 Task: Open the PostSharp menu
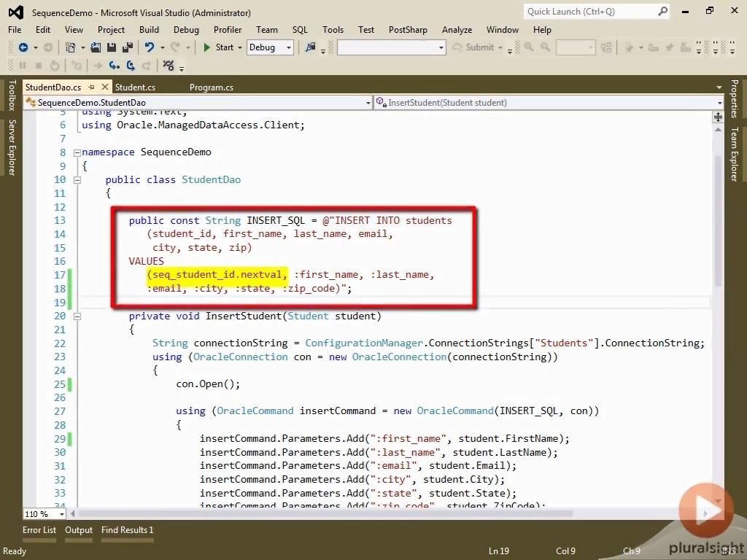(408, 29)
